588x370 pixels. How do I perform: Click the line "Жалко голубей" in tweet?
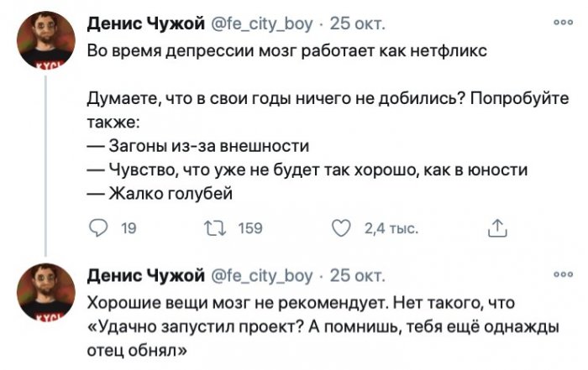[168, 193]
